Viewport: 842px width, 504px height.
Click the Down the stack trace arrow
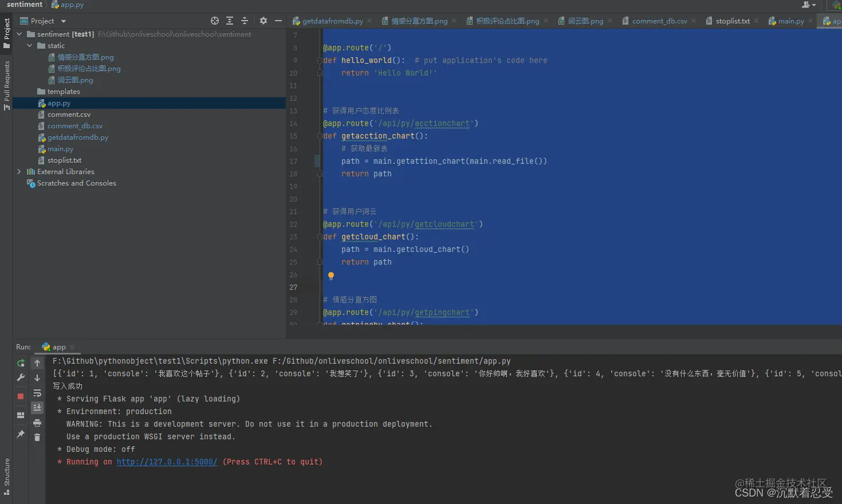[x=37, y=378]
